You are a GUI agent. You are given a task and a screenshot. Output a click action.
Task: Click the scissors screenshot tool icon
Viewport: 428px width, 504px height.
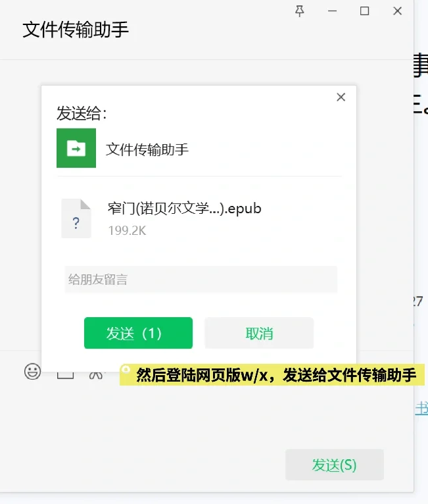click(96, 374)
